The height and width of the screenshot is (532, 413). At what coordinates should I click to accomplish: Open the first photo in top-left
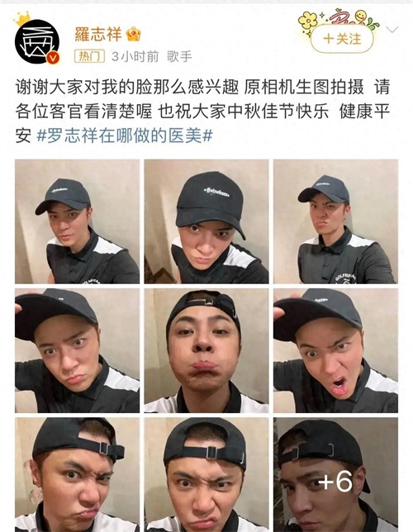[x=77, y=221]
